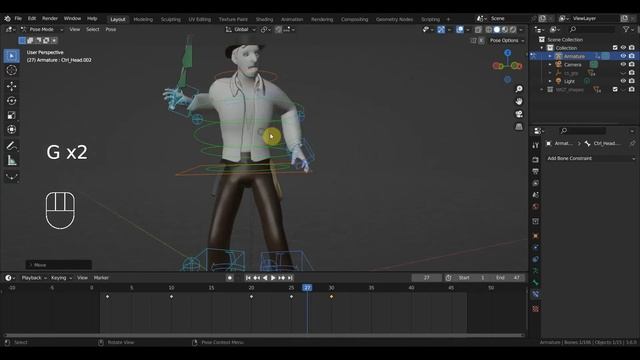This screenshot has height=360, width=640.
Task: Open Add Bone Constraint dropdown
Action: (591, 158)
